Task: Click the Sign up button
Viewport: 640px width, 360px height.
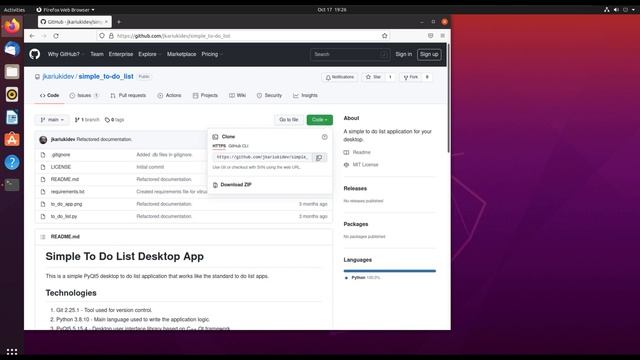Action: [429, 54]
